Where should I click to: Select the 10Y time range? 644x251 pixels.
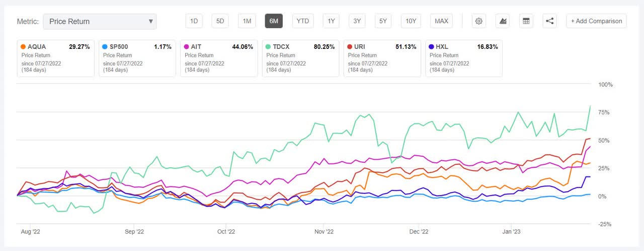click(411, 21)
